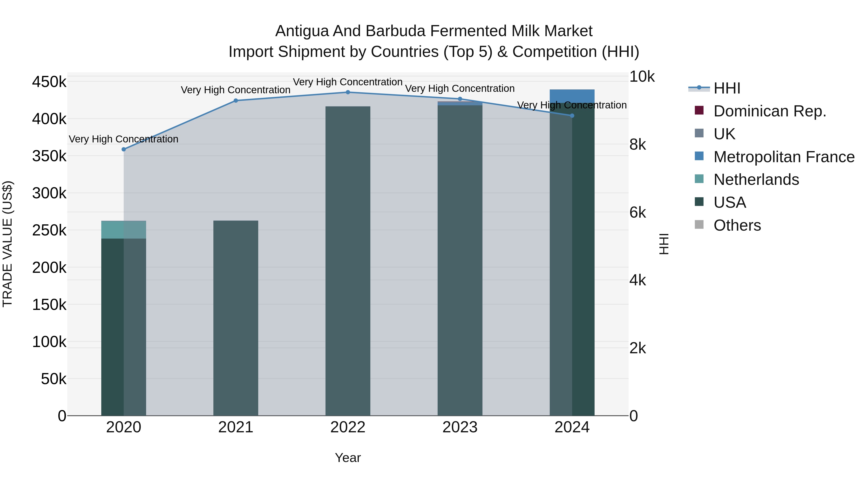868x488 pixels.
Task: Toggle Dominican Rep. legend entry
Action: [760, 111]
